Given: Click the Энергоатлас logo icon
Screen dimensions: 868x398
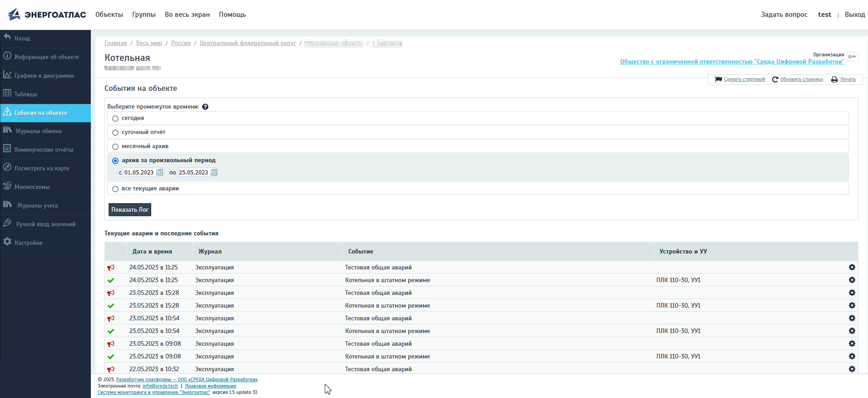Looking at the screenshot, I should point(14,15).
